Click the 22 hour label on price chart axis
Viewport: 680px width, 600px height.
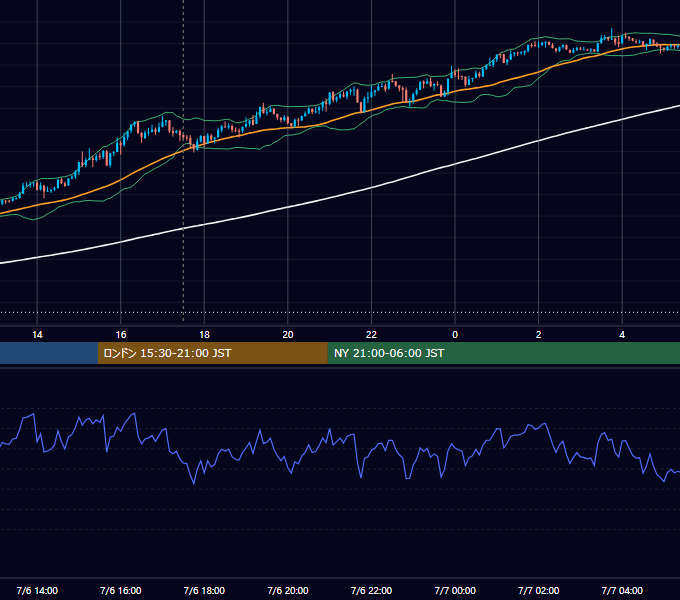coord(371,335)
